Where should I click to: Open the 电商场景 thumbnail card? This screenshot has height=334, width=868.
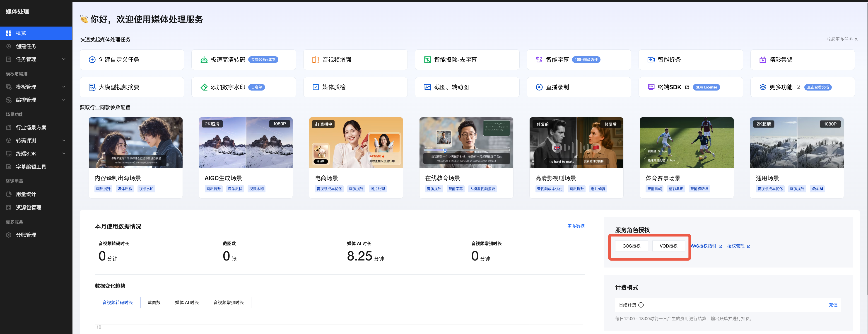tap(356, 143)
